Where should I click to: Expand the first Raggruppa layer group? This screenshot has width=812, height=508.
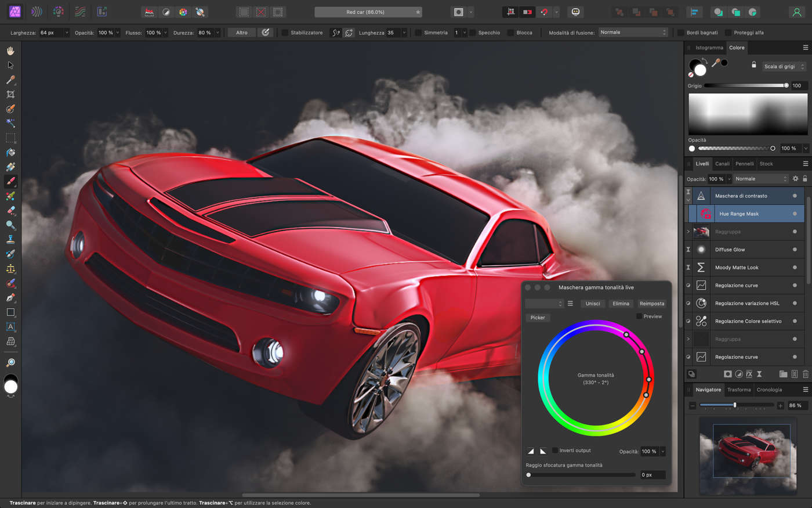click(688, 232)
